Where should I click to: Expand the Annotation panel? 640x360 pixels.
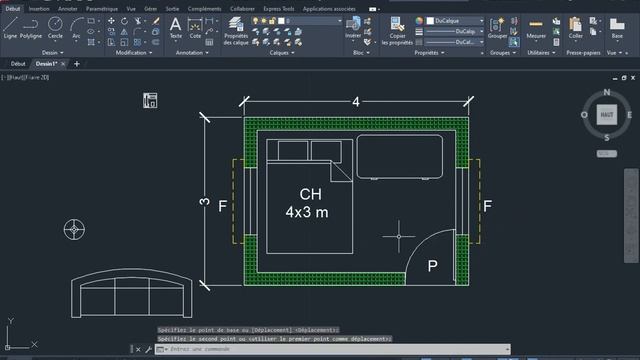(207, 53)
